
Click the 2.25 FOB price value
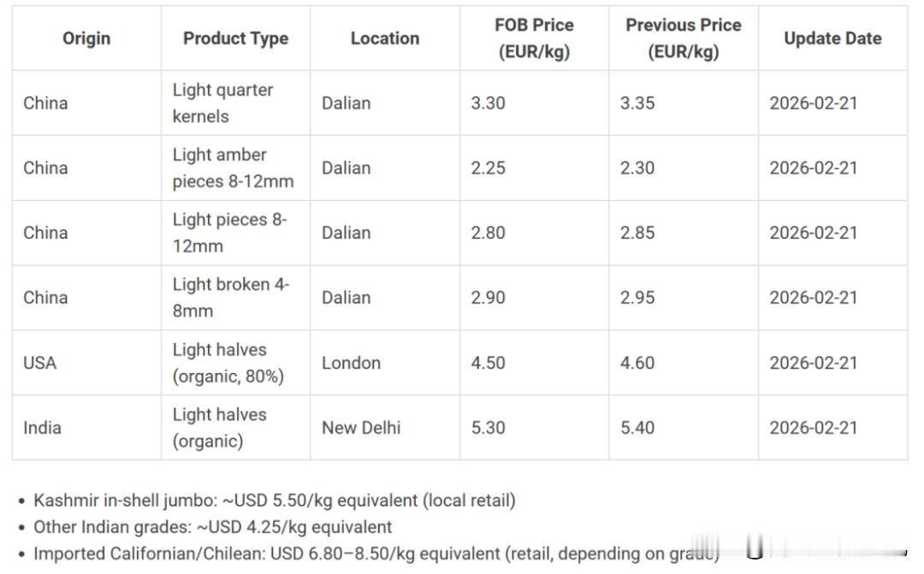(x=488, y=168)
